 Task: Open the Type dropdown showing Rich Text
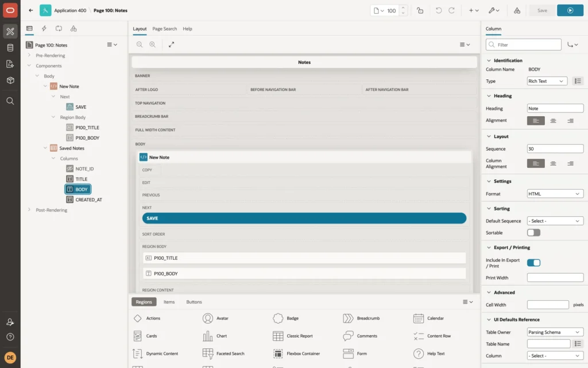[x=547, y=81]
